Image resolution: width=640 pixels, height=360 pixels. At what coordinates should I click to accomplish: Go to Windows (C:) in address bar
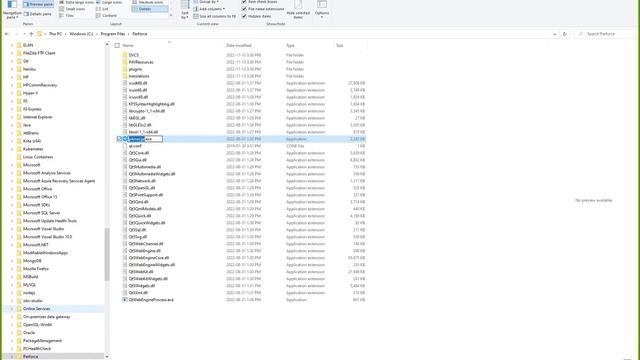(x=81, y=34)
